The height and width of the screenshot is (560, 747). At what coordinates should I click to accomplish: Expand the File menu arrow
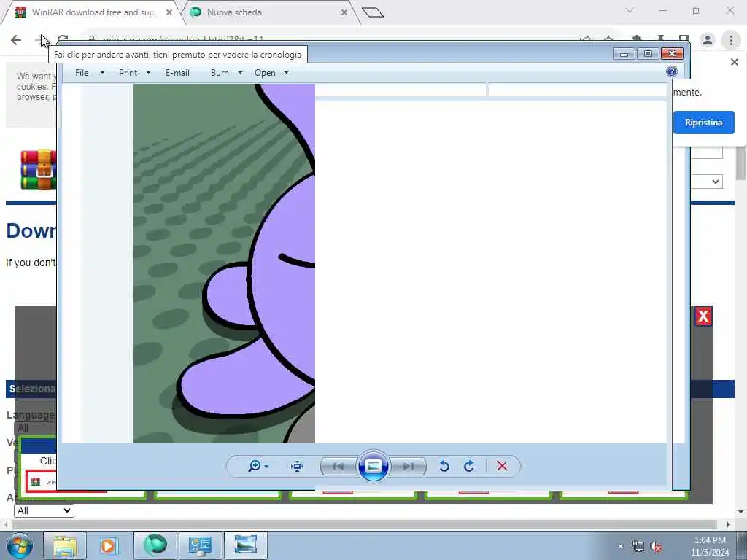102,73
